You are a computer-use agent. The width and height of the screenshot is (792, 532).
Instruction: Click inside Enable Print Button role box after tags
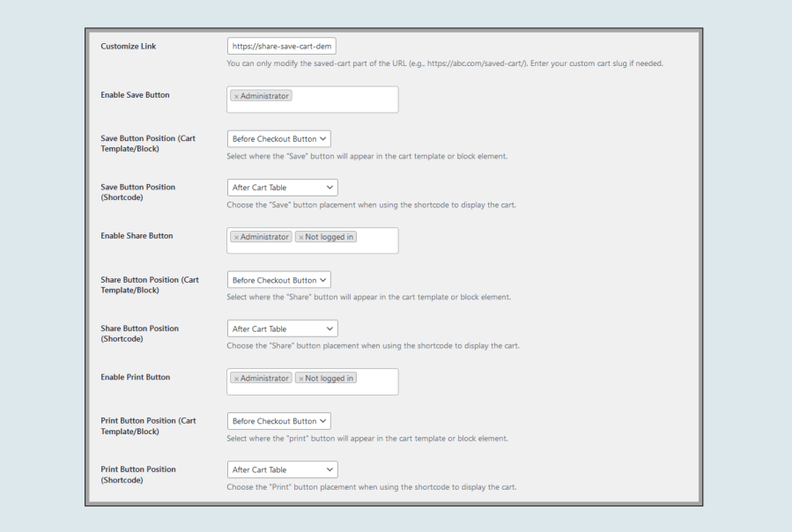pyautogui.click(x=378, y=382)
